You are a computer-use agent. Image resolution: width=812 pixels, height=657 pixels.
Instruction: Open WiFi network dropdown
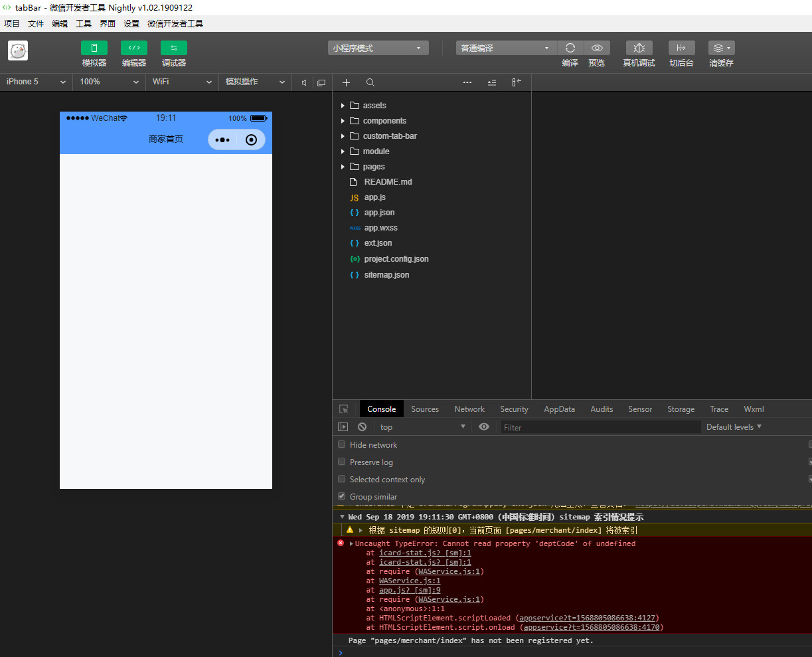pyautogui.click(x=183, y=82)
